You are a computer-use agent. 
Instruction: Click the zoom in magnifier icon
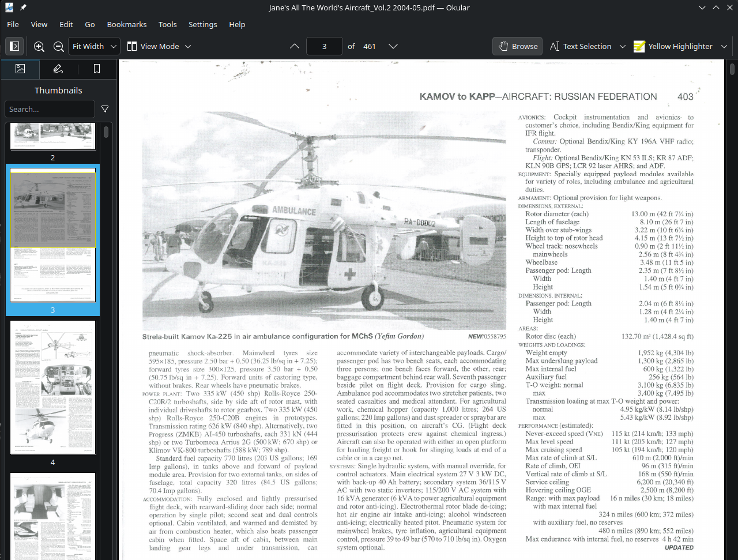pyautogui.click(x=39, y=46)
